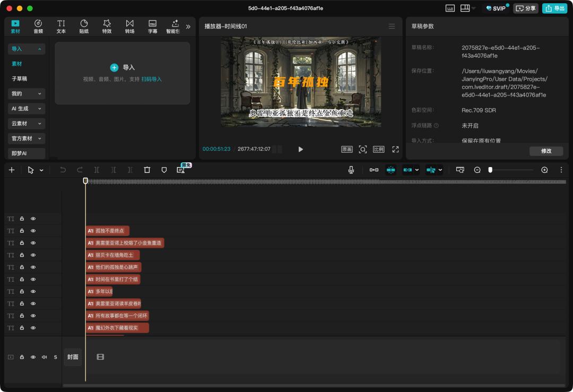573x392 pixels.
Task: Click the fullscreen preview icon
Action: click(x=395, y=150)
